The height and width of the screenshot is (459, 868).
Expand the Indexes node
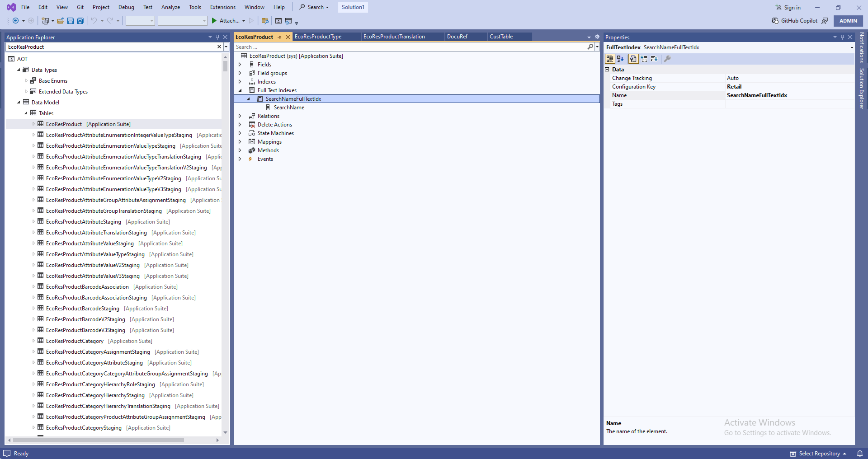point(240,82)
